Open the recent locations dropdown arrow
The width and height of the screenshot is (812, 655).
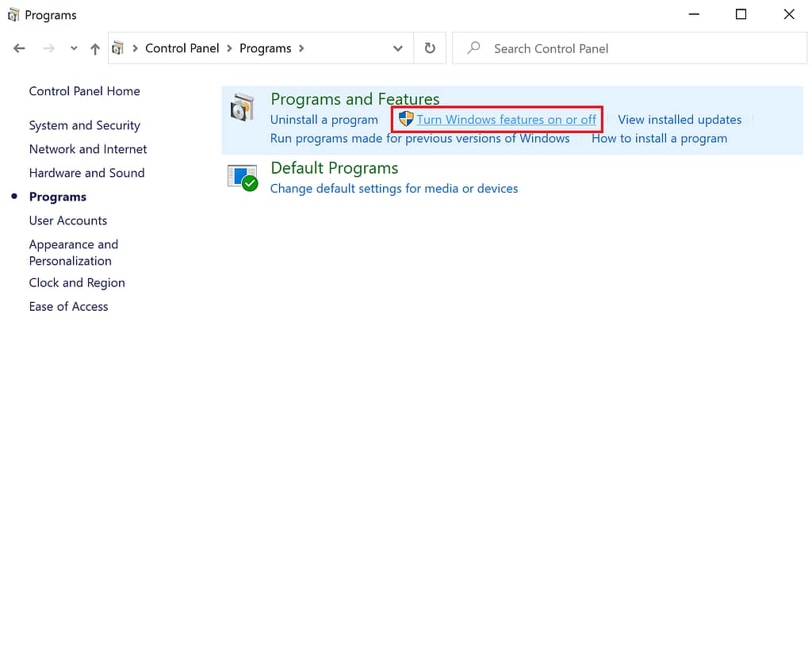click(73, 48)
